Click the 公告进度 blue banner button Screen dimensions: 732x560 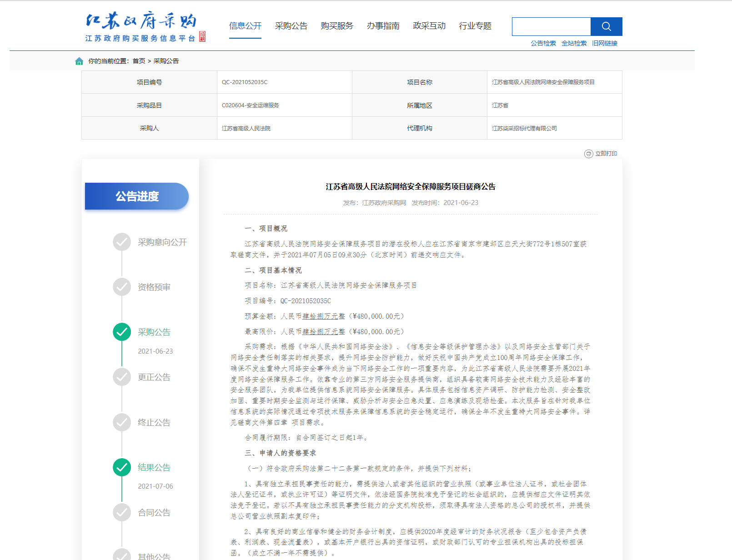(x=137, y=196)
